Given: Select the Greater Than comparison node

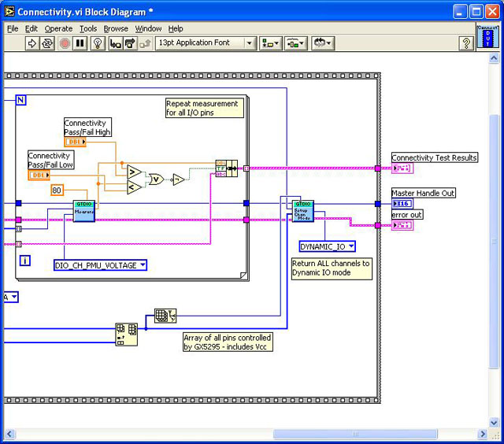Looking at the screenshot, I should (x=135, y=172).
